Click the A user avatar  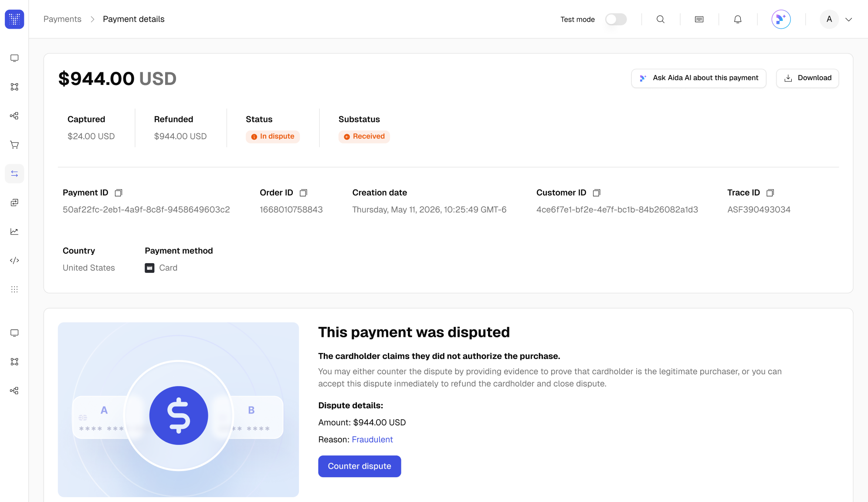tap(829, 19)
